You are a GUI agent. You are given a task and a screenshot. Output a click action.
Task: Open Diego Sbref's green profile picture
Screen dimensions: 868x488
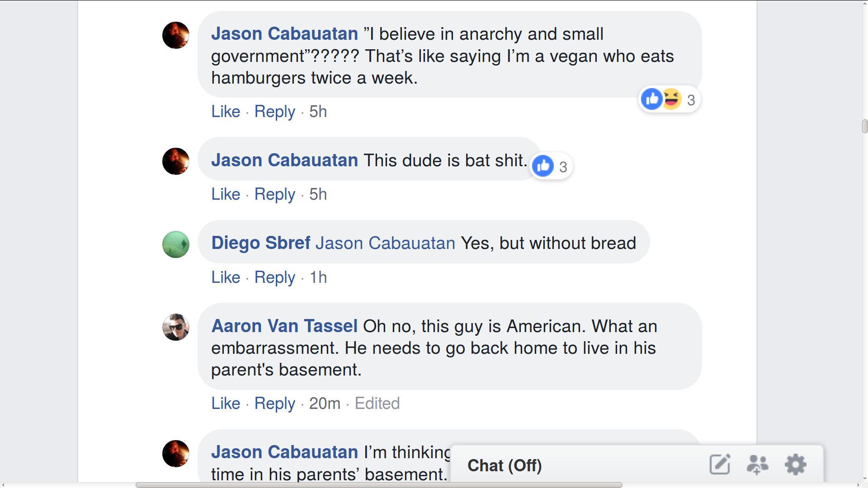[x=175, y=244]
